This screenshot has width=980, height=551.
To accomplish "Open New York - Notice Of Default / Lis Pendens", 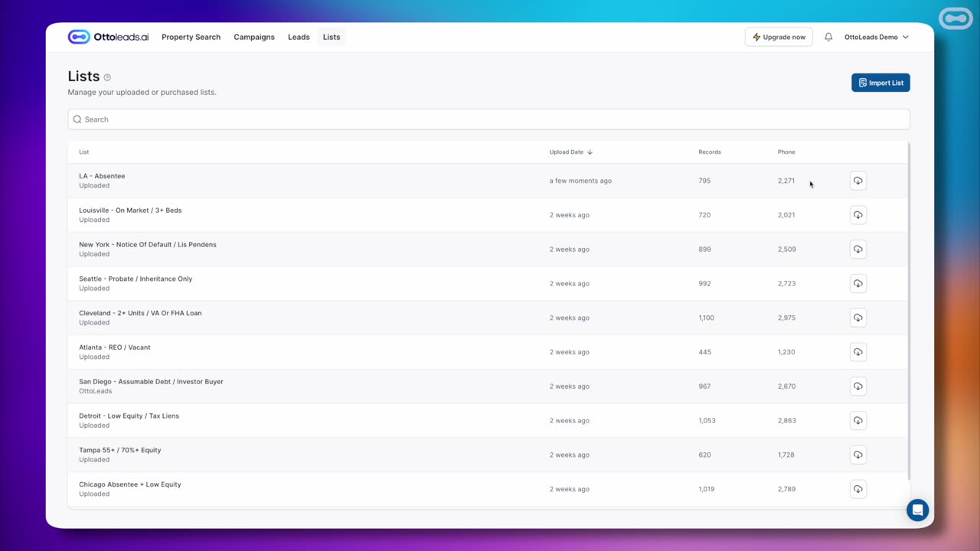I will coord(148,245).
